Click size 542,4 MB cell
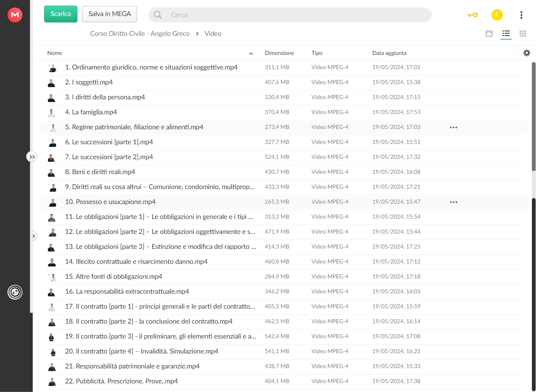The height and width of the screenshot is (392, 536). tap(277, 336)
